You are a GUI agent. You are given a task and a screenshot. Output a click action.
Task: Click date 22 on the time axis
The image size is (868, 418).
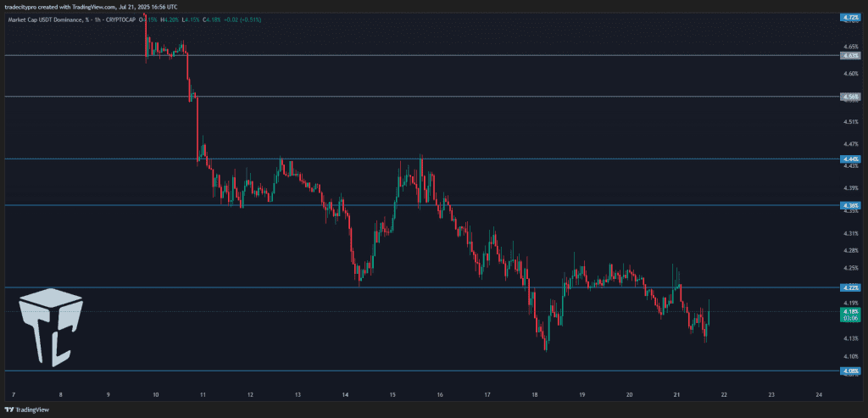click(724, 395)
